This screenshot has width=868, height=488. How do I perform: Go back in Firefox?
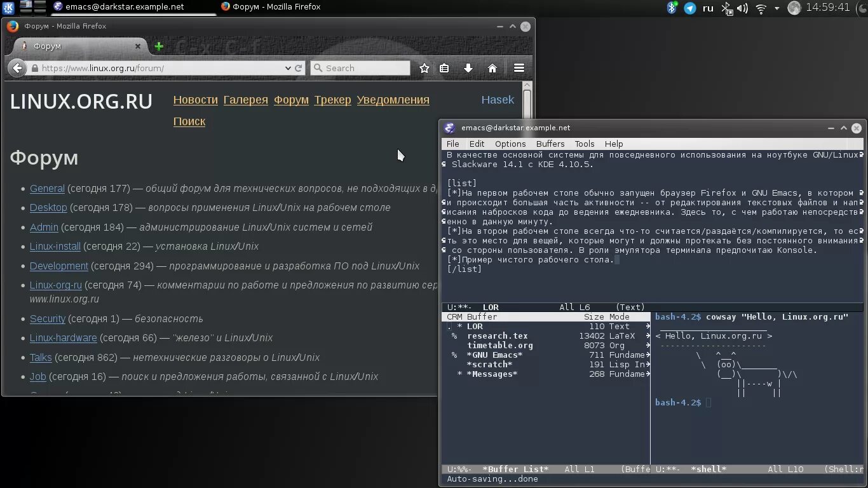[x=17, y=68]
